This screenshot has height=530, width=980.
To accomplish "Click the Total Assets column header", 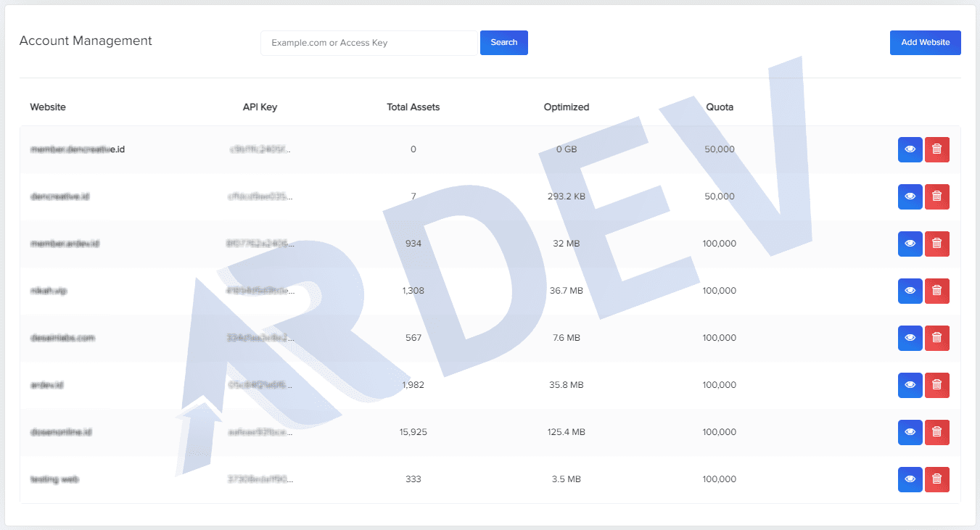I will [413, 107].
